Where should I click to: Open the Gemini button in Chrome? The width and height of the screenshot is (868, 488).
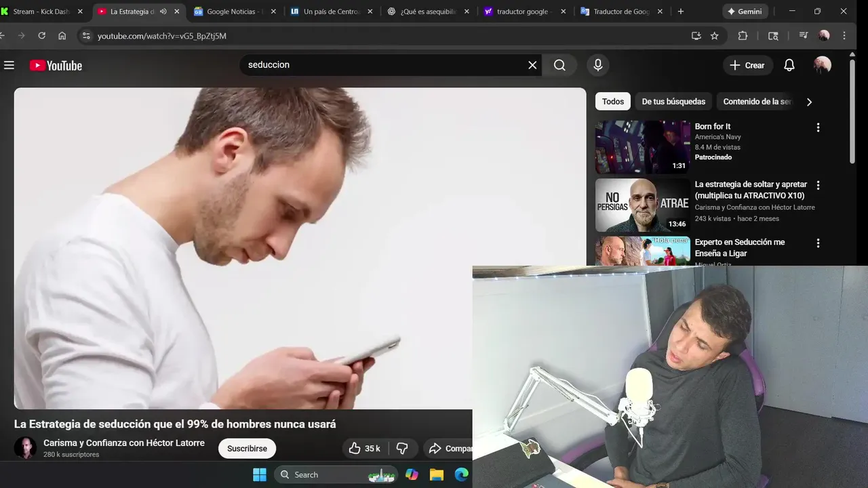click(x=745, y=12)
